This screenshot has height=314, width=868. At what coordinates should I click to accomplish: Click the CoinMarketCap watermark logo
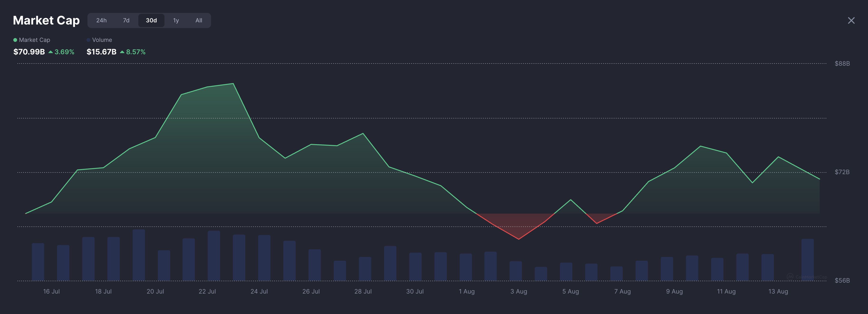tap(790, 277)
